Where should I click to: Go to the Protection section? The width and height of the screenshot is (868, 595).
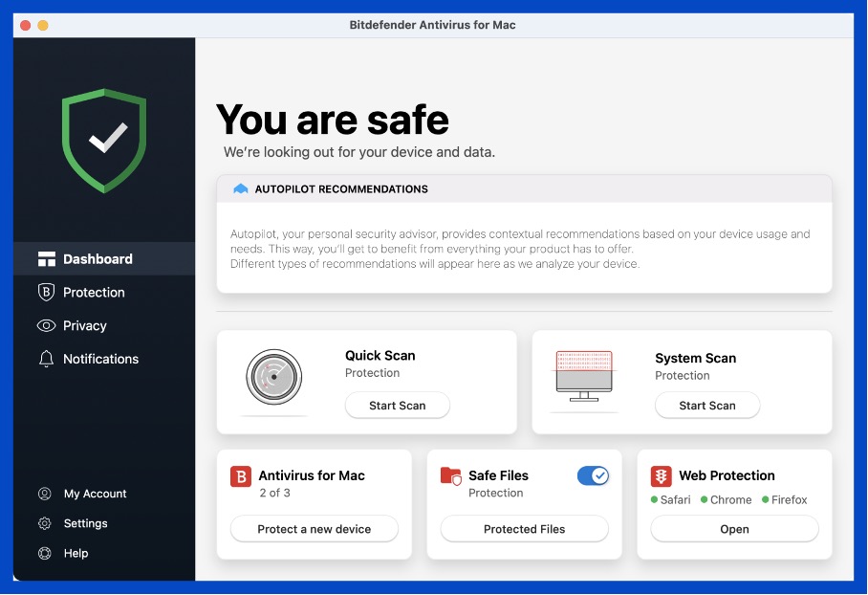94,293
